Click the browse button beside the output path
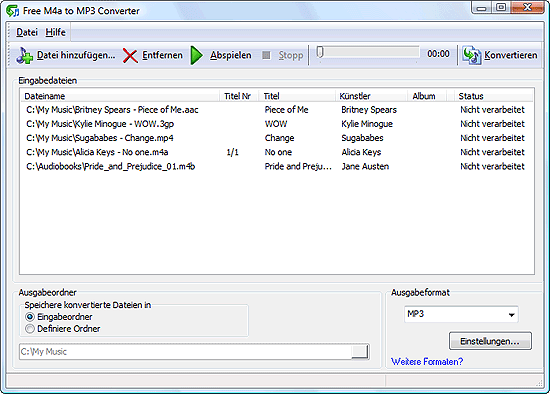The image size is (550, 394). coord(360,351)
